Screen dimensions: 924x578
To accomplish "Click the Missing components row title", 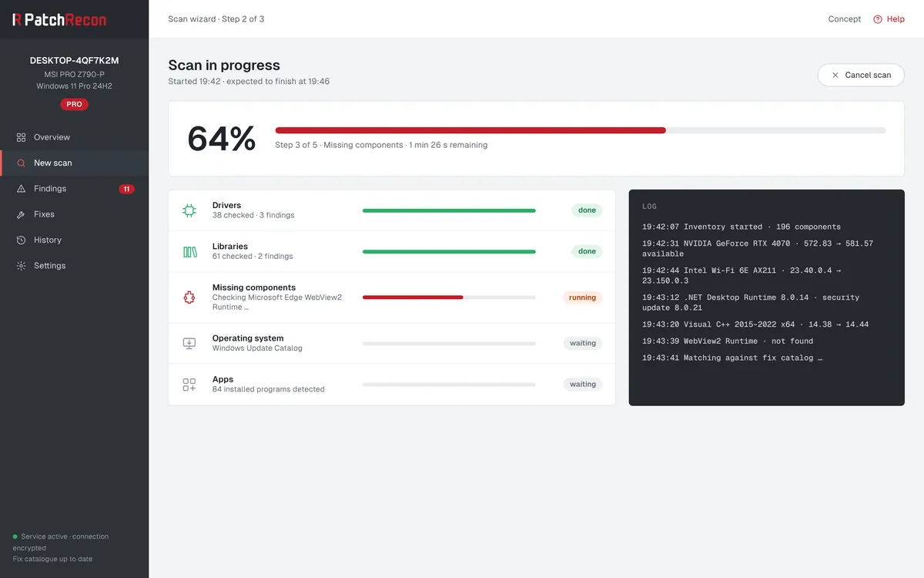I will (254, 287).
